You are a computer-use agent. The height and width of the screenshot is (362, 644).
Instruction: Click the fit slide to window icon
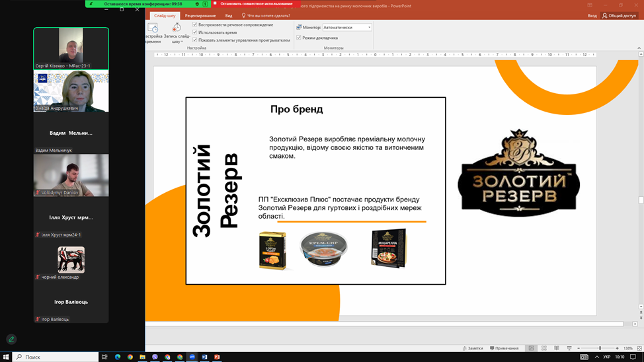click(639, 348)
